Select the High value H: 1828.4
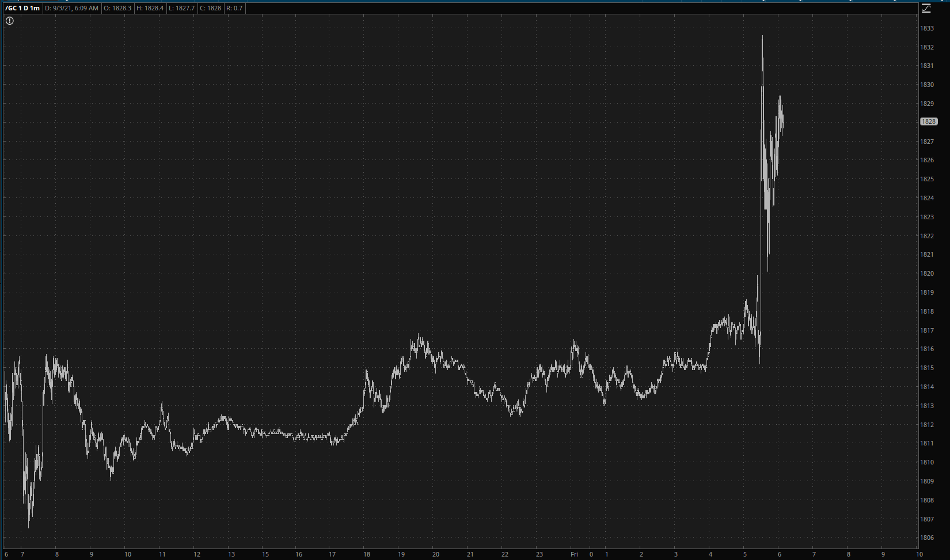 150,8
